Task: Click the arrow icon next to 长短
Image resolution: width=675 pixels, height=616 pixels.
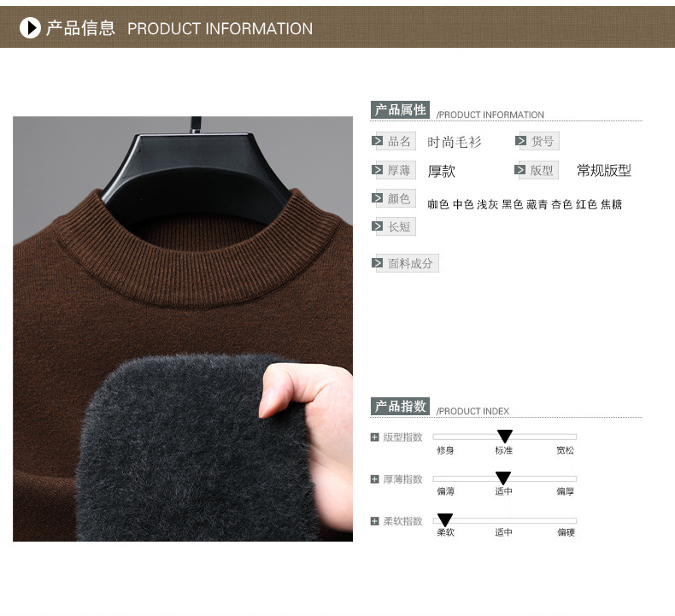Action: point(377,226)
